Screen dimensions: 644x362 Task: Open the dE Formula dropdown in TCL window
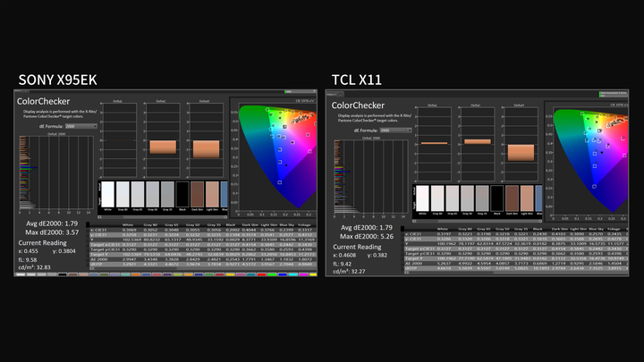pos(395,130)
